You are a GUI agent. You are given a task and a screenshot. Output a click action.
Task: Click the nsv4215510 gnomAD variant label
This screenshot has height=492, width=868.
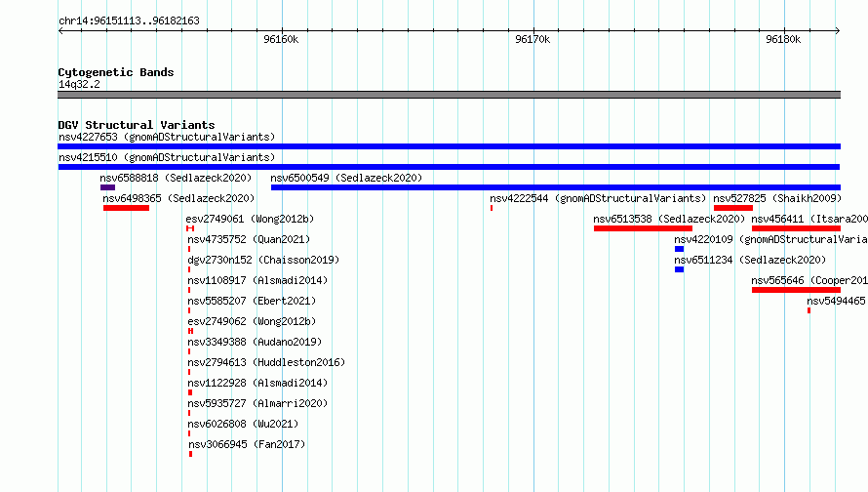[x=167, y=157]
